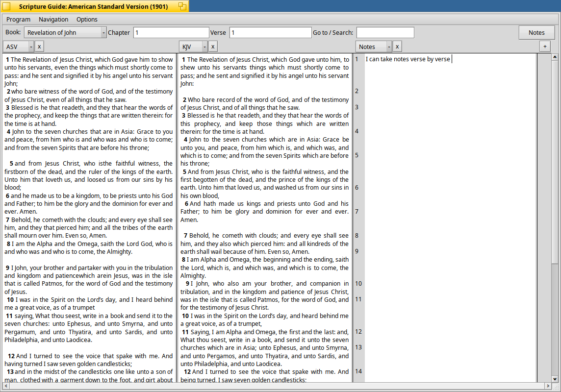Click ASV verse 6 'and he made us to be a kingdom'
The width and height of the screenshot is (561, 392).
tap(88, 204)
